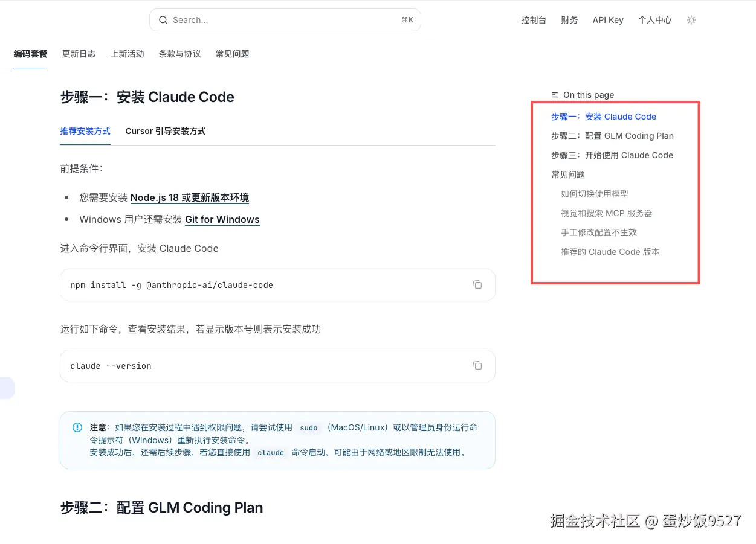Click the left edge floating widget tab
The height and width of the screenshot is (544, 756).
click(7, 388)
